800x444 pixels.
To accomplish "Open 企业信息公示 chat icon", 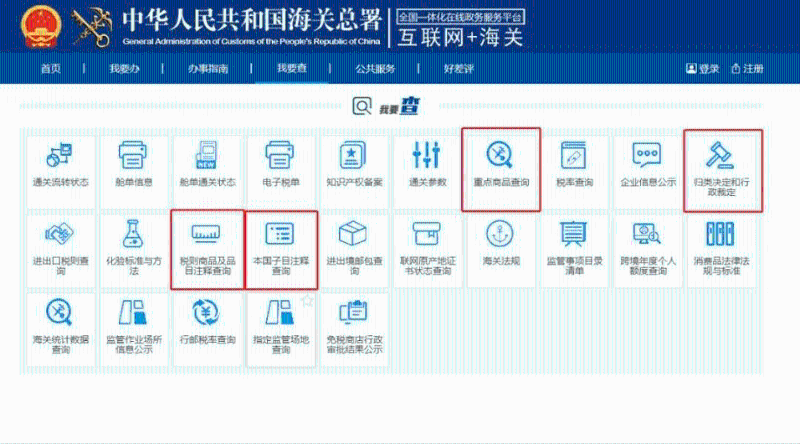I will [647, 155].
